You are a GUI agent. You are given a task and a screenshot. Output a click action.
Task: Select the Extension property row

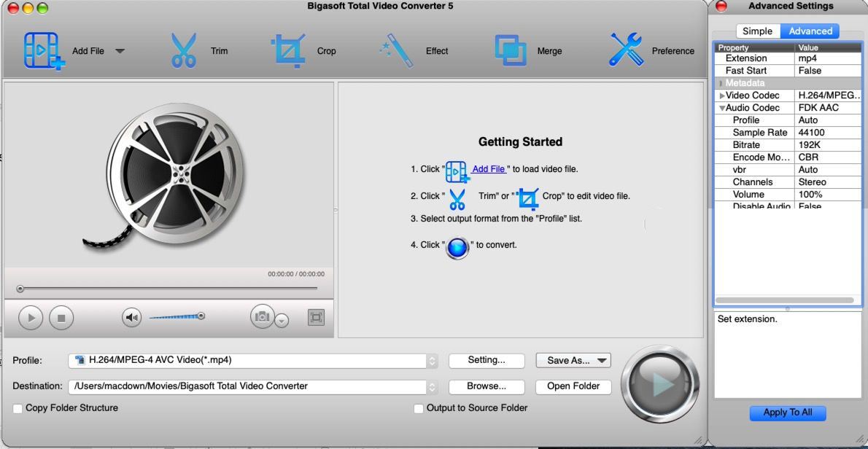[788, 58]
